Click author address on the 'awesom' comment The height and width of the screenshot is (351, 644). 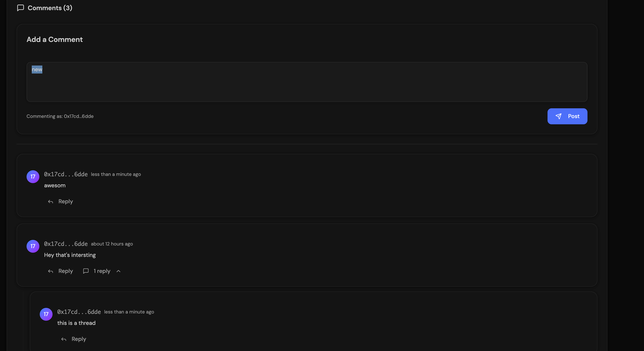pyautogui.click(x=66, y=174)
